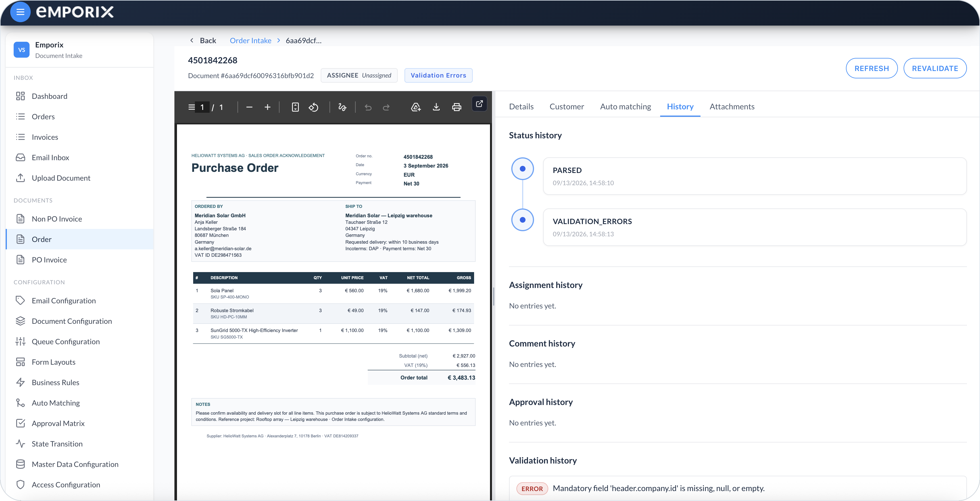Image resolution: width=980 pixels, height=501 pixels.
Task: Open Order Intake breadcrumb link
Action: tap(250, 40)
